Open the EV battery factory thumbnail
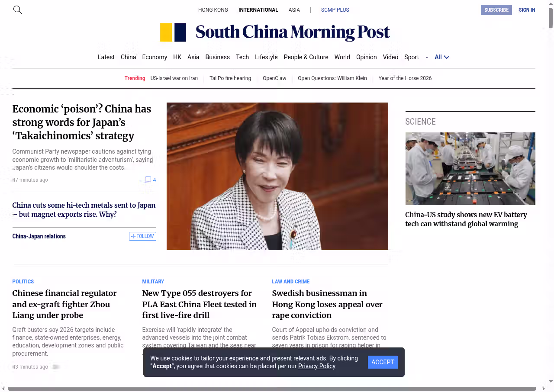Image resolution: width=554 pixels, height=392 pixels. coord(470,168)
